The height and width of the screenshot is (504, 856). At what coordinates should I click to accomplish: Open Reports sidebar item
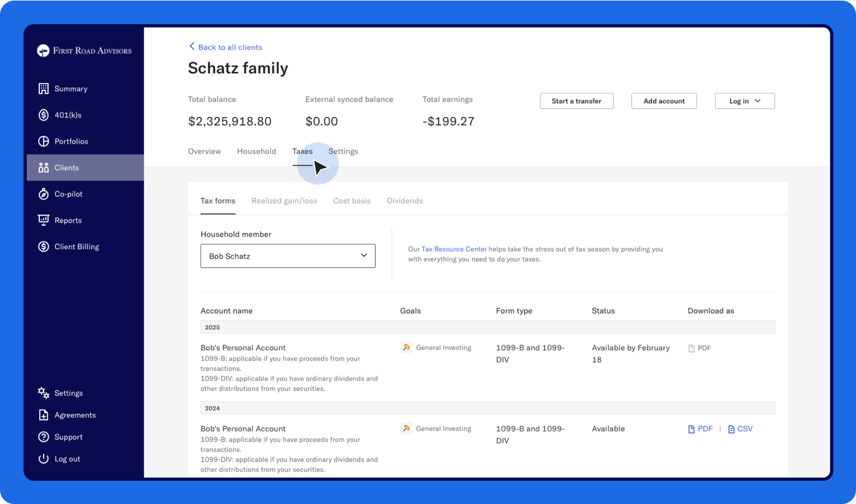click(x=68, y=220)
